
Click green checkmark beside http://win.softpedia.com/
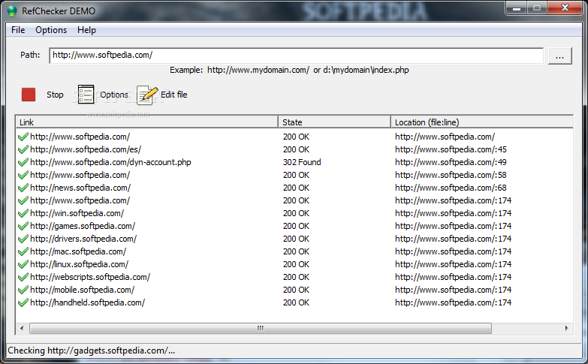[x=23, y=213]
